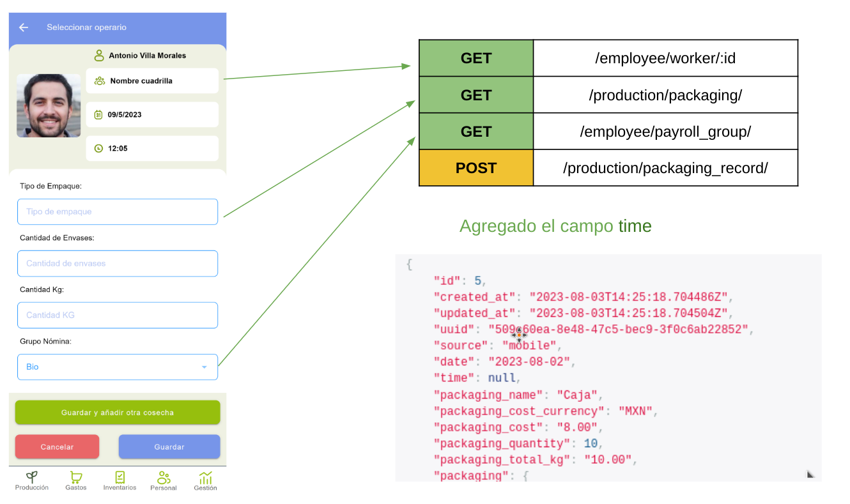Click the calendar icon beside 09/5/2023
This screenshot has width=850, height=504.
[x=98, y=115]
